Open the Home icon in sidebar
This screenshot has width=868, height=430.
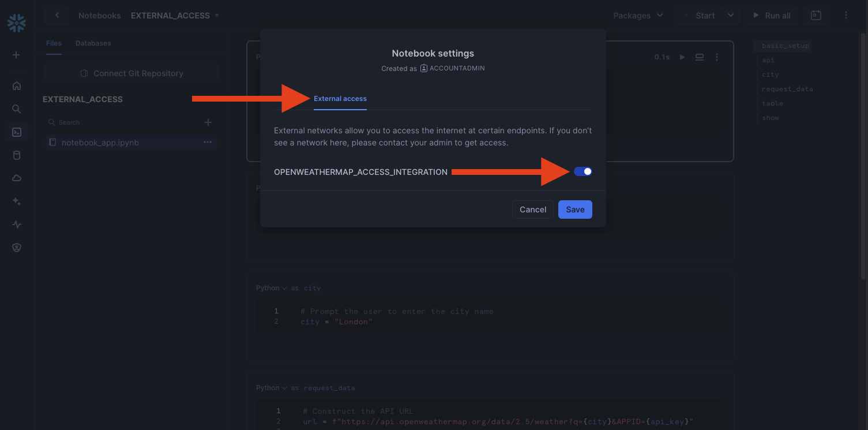coord(17,86)
